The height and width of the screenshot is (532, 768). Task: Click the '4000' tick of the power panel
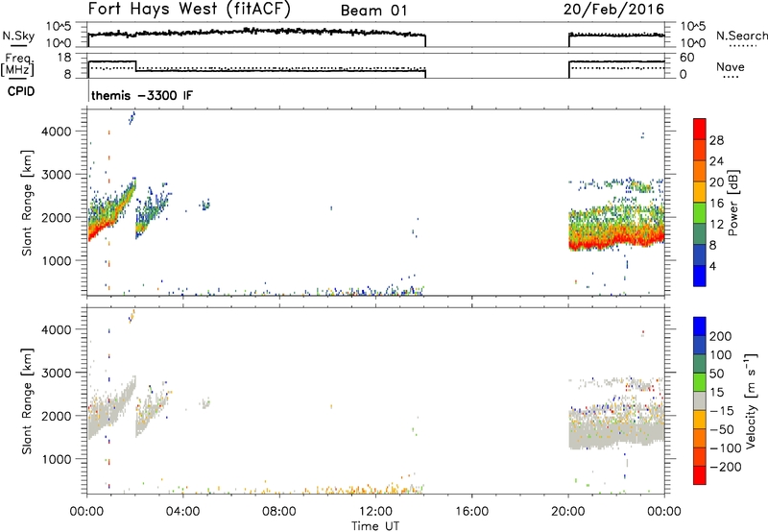(x=57, y=132)
